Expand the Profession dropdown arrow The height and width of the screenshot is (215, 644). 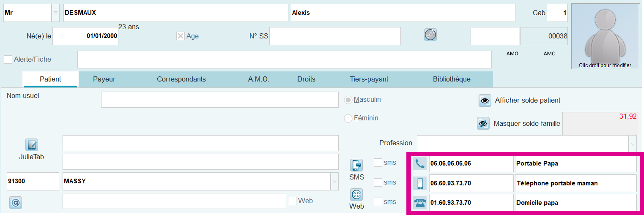click(x=633, y=144)
